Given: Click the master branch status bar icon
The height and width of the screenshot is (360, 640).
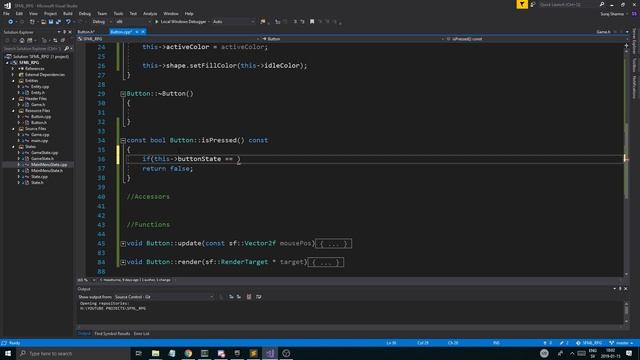Looking at the screenshot, I should [621, 343].
